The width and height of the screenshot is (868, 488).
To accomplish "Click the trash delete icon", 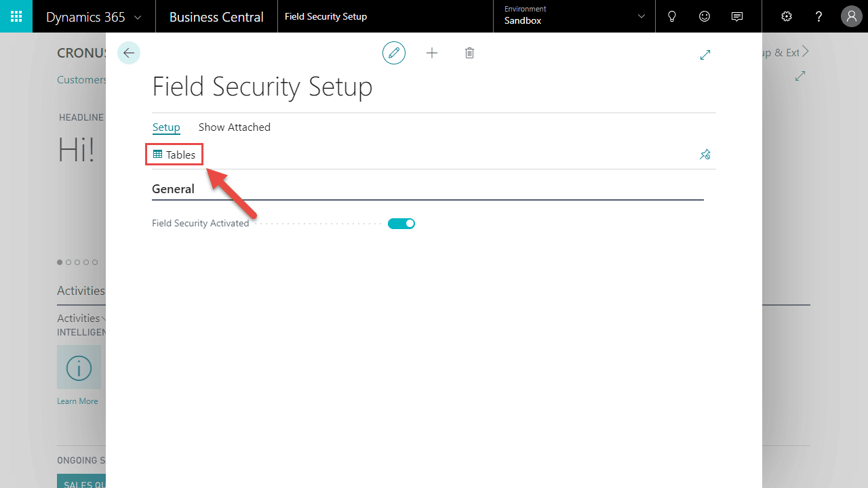I will click(x=469, y=53).
